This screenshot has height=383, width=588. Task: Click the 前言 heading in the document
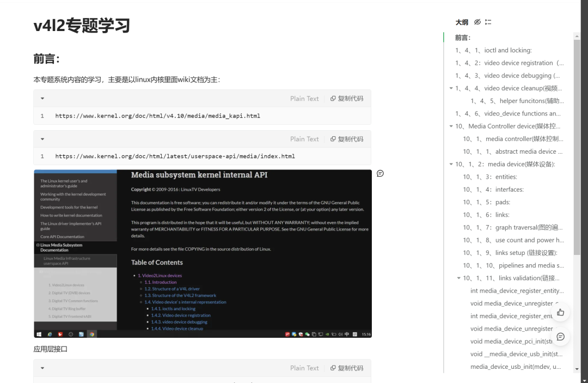(46, 59)
